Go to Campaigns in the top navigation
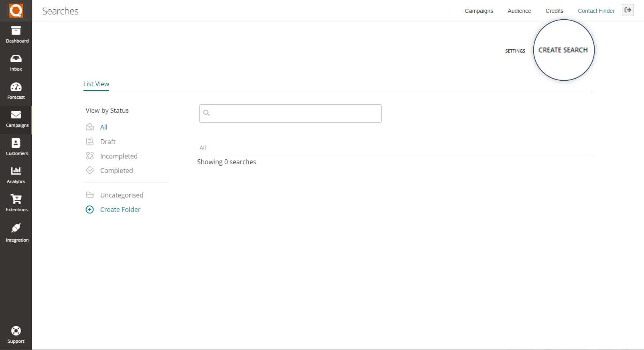Screen dimensions: 644x350 [479, 11]
